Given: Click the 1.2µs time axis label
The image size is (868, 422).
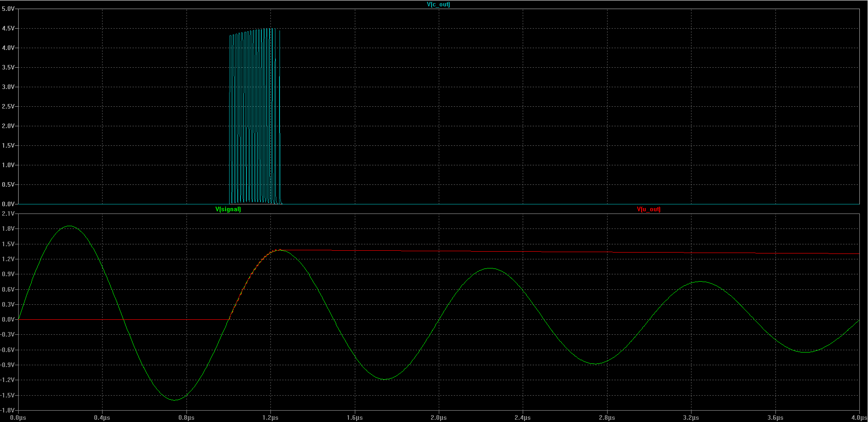Looking at the screenshot, I should tap(270, 417).
